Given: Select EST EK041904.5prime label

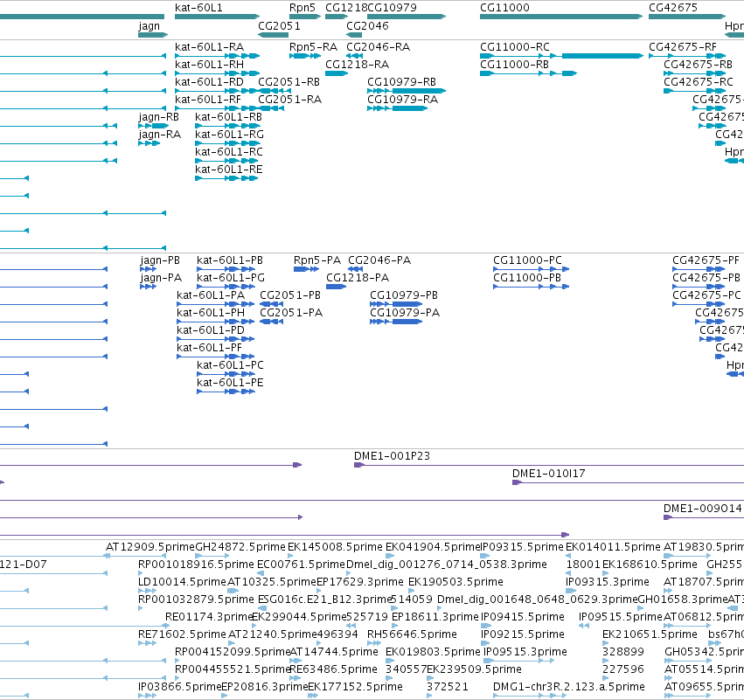Looking at the screenshot, I should point(433,547).
